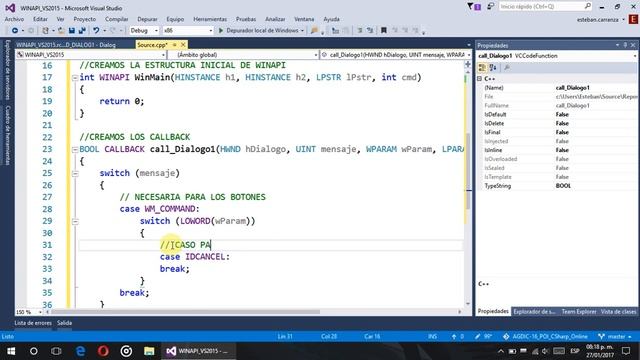This screenshot has width=640, height=360.
Task: Open the Proyecto menu
Action: 84,19
